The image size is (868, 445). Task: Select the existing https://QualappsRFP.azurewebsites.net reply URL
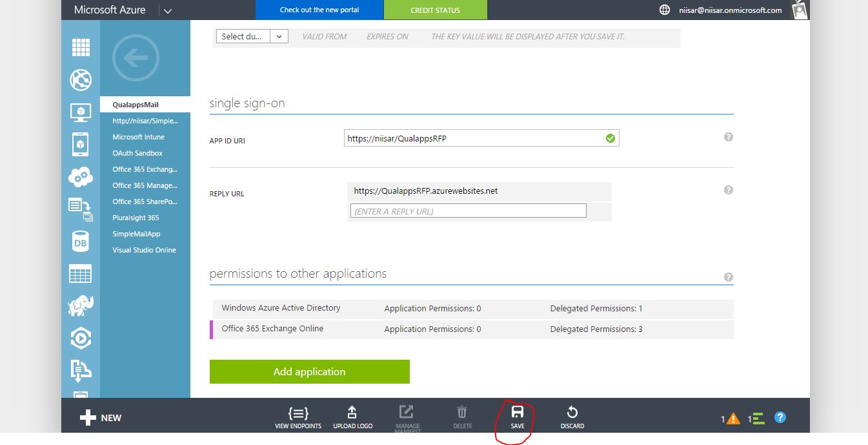(x=479, y=191)
